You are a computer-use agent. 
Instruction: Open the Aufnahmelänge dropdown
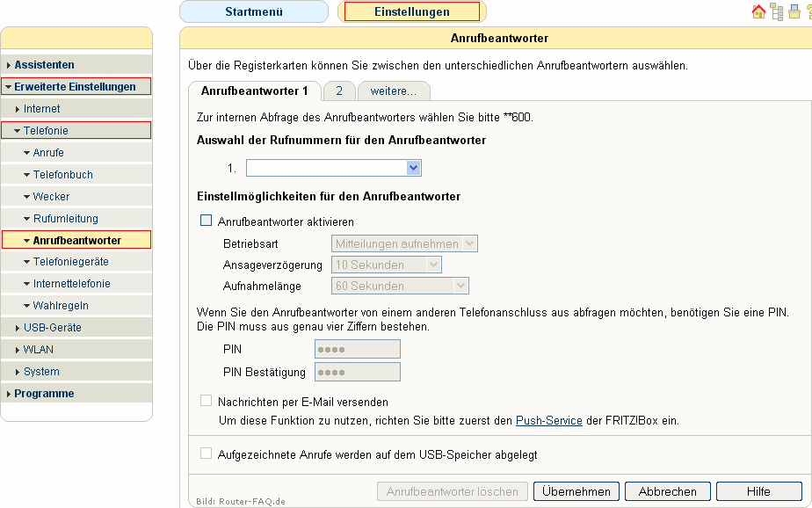click(400, 286)
